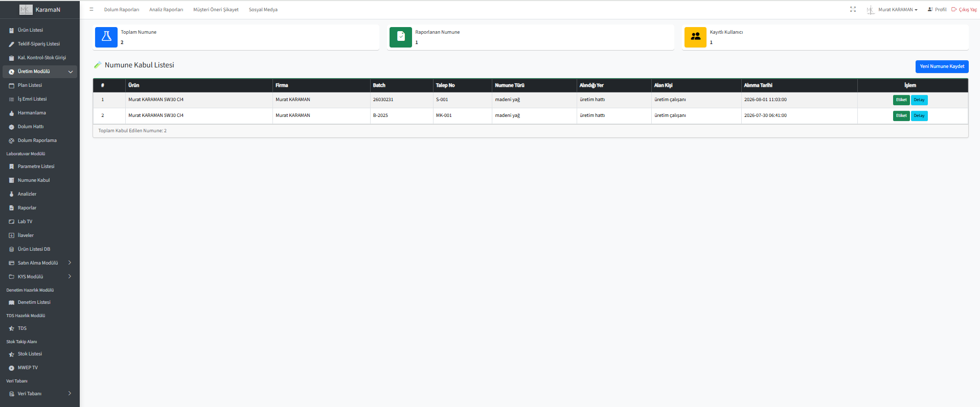This screenshot has height=407, width=980.
Task: Click the Harmanlama flask icon
Action: click(12, 113)
